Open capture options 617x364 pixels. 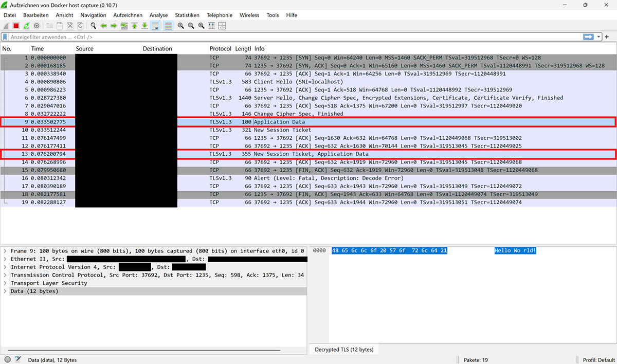pos(37,26)
